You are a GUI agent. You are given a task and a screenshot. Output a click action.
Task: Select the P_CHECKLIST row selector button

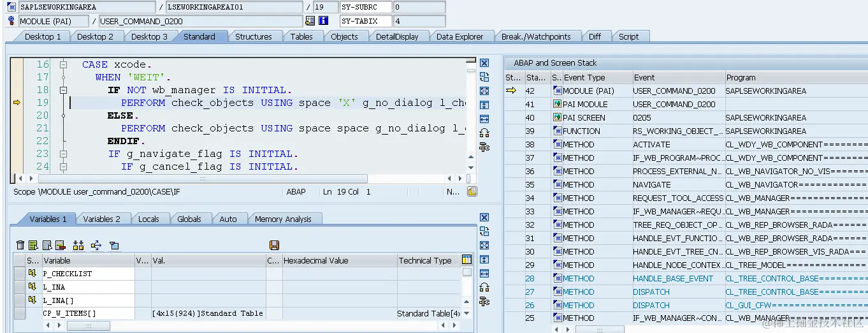[x=20, y=274]
